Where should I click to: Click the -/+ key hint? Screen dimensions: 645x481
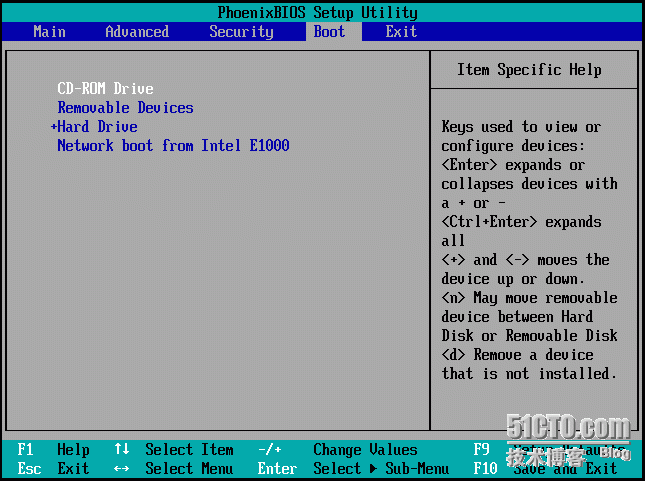pos(270,449)
